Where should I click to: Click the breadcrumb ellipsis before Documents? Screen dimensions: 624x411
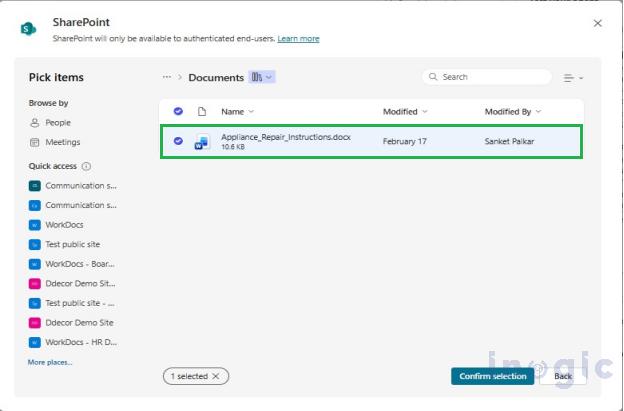pos(167,77)
